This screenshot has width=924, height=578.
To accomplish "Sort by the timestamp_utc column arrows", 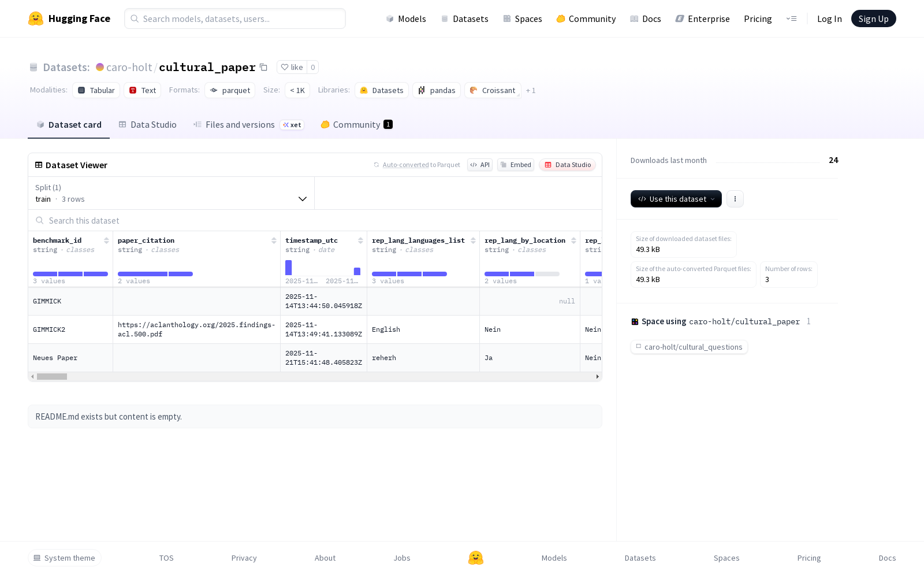I will tap(360, 240).
